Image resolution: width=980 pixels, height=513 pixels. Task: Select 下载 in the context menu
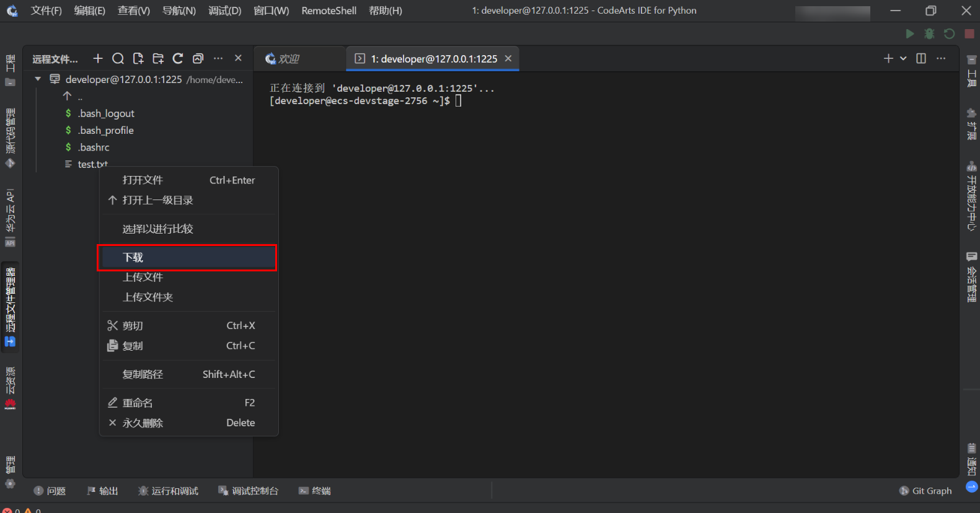pyautogui.click(x=188, y=257)
